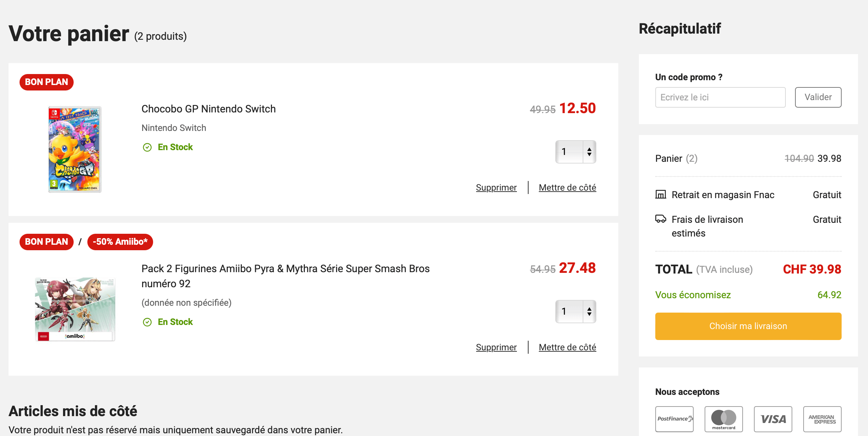Image resolution: width=868 pixels, height=436 pixels.
Task: Open the Chocobo GP cover thumbnail
Action: tap(75, 149)
